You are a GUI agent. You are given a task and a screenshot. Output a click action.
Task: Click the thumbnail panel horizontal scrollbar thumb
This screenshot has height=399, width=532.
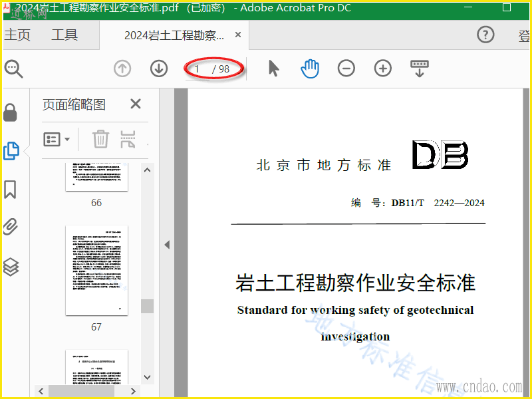[81, 391]
